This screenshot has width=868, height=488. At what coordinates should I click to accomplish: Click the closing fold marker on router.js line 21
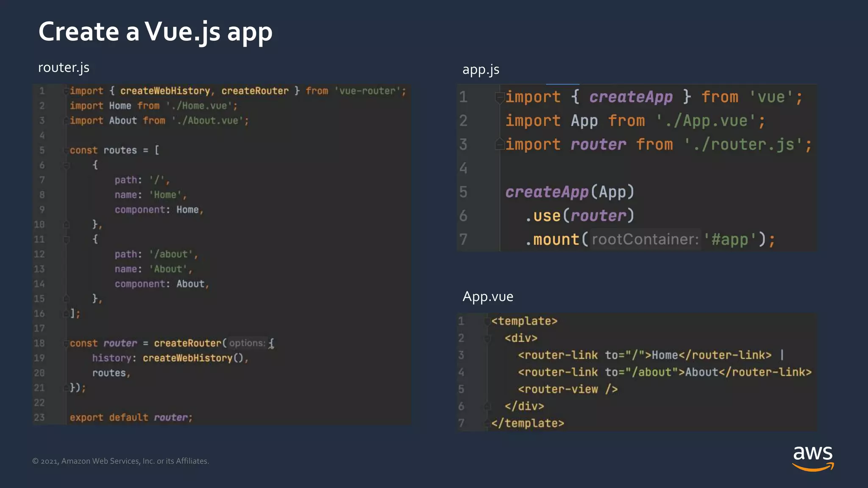click(x=67, y=388)
